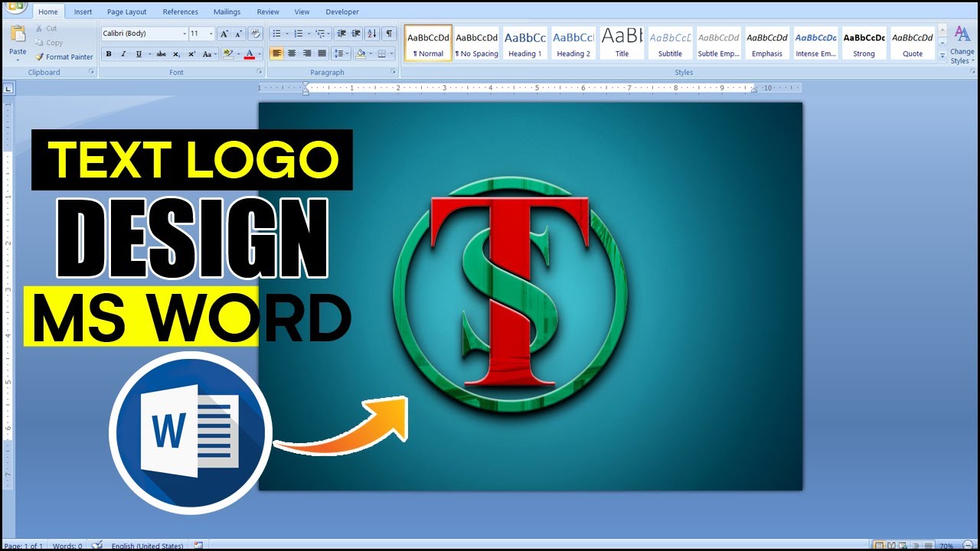Sort the selected text
Image resolution: width=980 pixels, height=551 pixels.
pos(372,34)
